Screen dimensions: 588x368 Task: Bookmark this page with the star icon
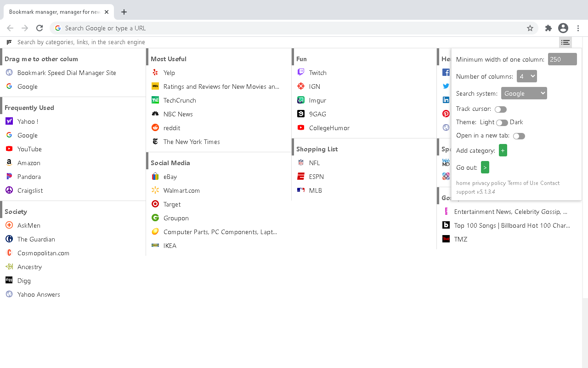(530, 28)
